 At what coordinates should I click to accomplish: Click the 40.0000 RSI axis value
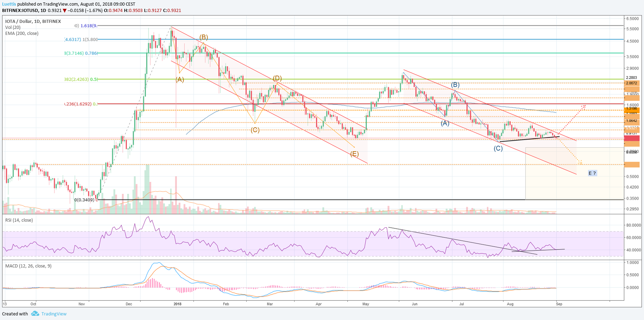[x=633, y=250]
